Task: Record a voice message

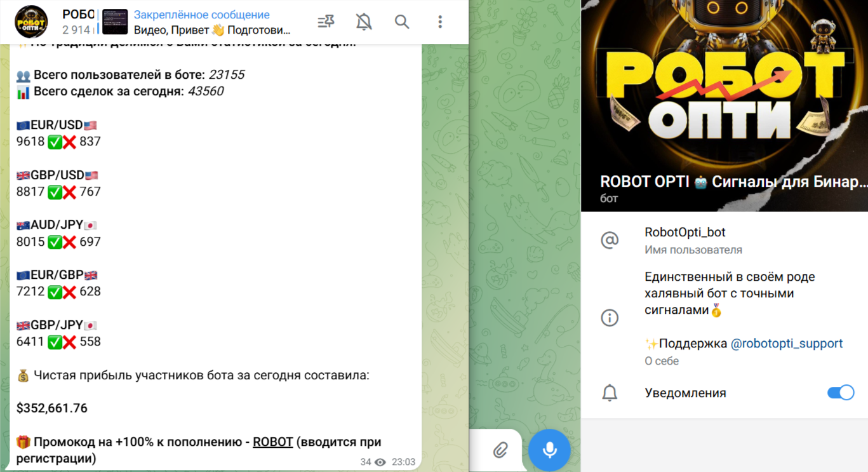Action: pos(550,450)
